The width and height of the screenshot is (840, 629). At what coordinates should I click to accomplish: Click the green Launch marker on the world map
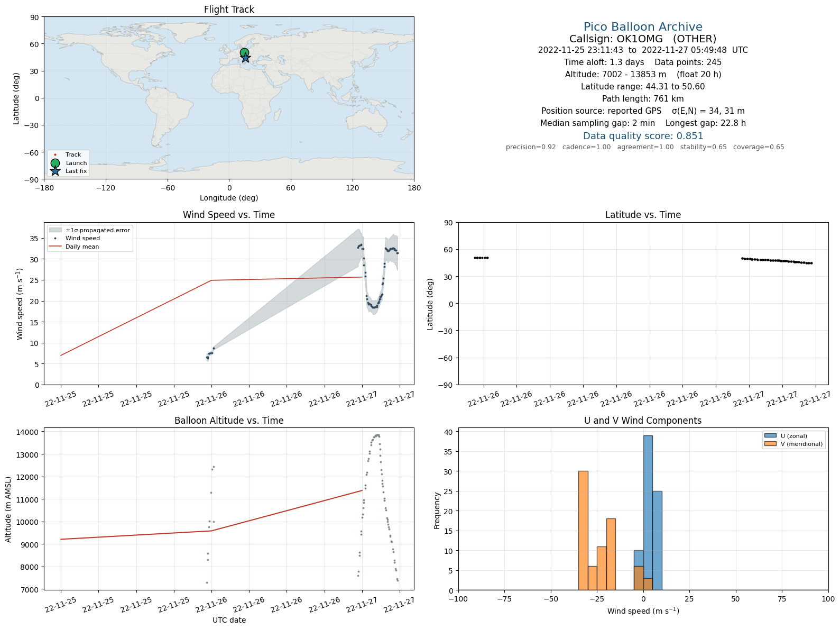[x=244, y=52]
